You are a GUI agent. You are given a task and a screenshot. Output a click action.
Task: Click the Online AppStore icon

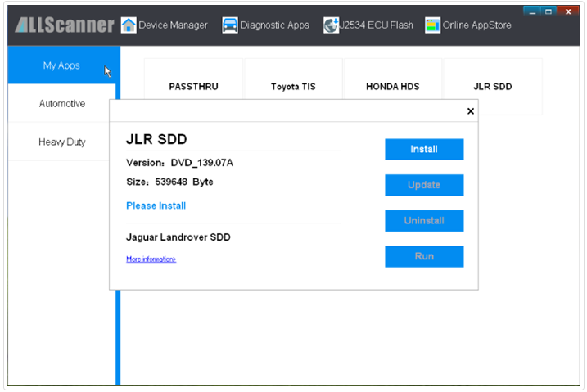pos(432,25)
